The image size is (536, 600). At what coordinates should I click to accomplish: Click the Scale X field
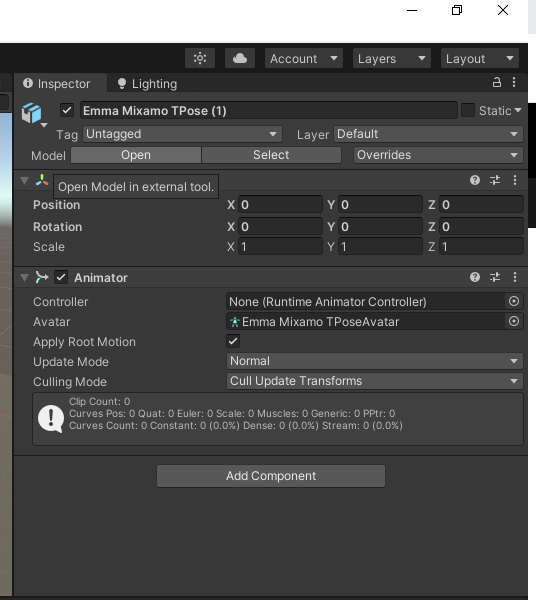[280, 247]
